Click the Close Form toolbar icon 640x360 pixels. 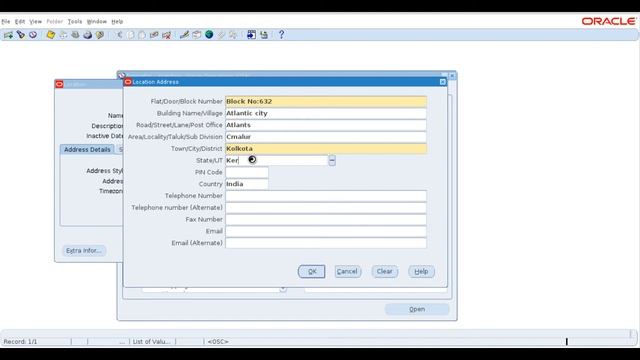pyautogui.click(x=100, y=35)
